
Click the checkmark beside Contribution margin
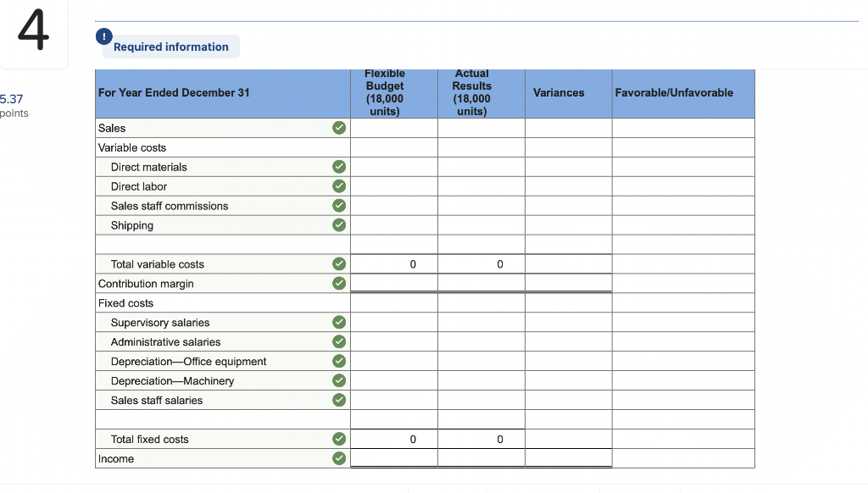click(x=338, y=283)
